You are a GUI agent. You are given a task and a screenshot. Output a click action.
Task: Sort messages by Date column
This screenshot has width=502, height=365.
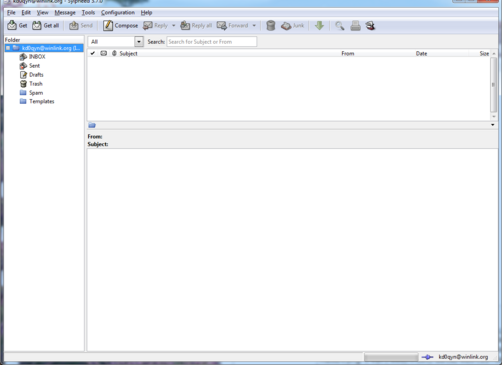tap(421, 53)
